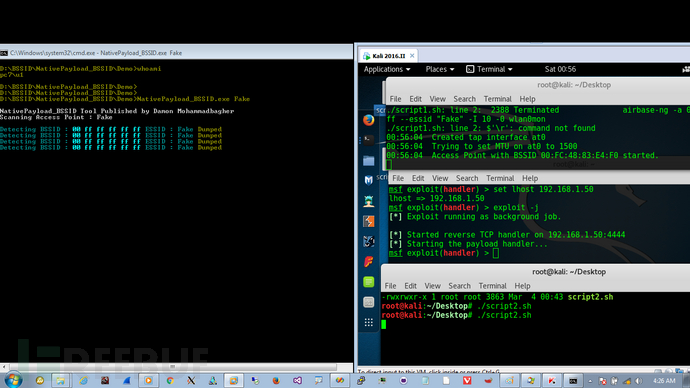This screenshot has height=388, width=690.
Task: Open the Terminal app menu in Kali top bar
Action: [489, 69]
